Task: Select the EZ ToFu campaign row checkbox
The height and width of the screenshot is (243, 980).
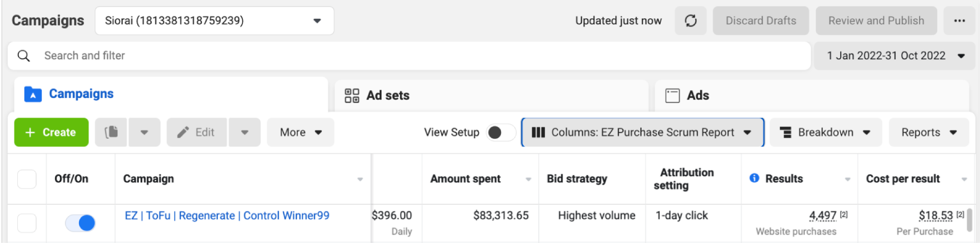Action: click(x=27, y=223)
